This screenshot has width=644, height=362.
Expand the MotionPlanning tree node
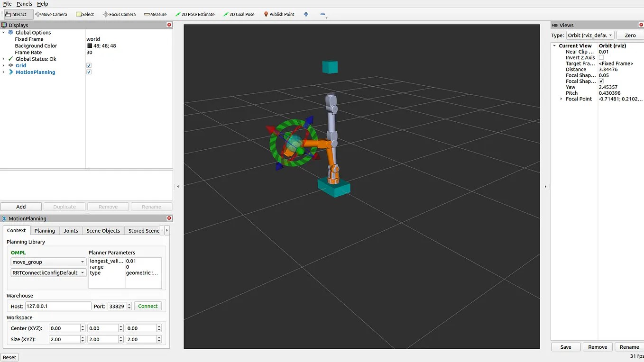point(4,72)
